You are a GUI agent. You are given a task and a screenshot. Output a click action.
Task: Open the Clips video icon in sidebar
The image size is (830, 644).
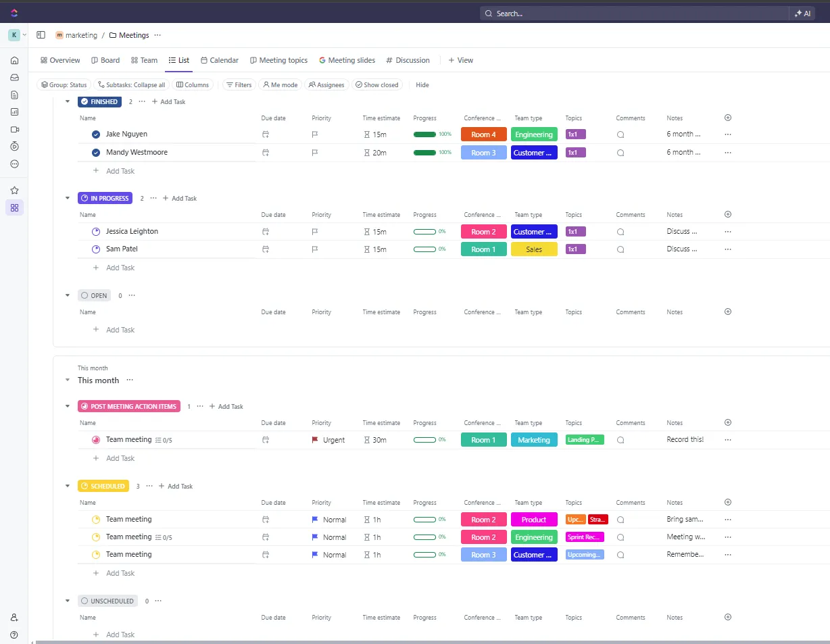(x=14, y=129)
